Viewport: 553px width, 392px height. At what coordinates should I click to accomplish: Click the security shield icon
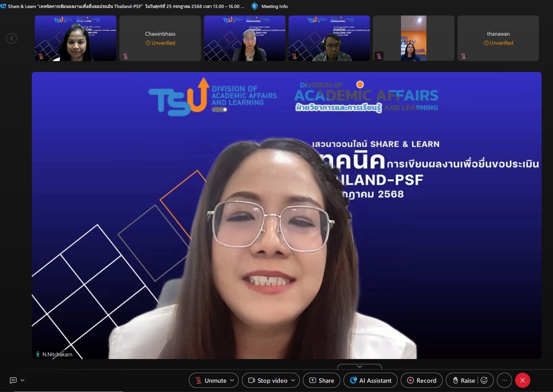(255, 6)
